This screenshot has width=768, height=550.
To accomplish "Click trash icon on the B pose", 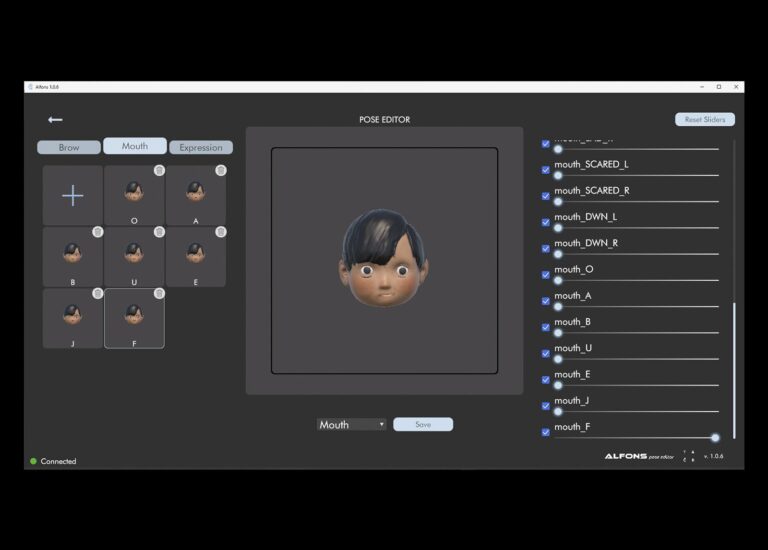I will click(97, 232).
